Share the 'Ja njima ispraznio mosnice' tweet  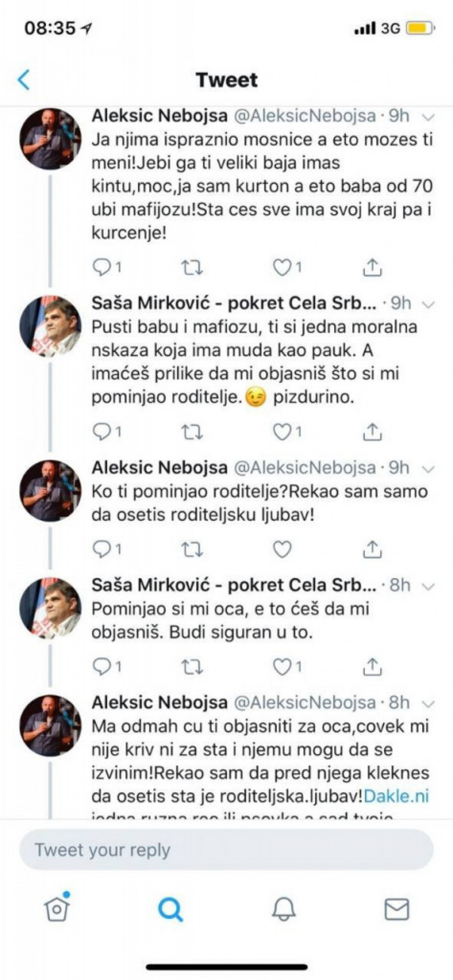[x=372, y=268]
